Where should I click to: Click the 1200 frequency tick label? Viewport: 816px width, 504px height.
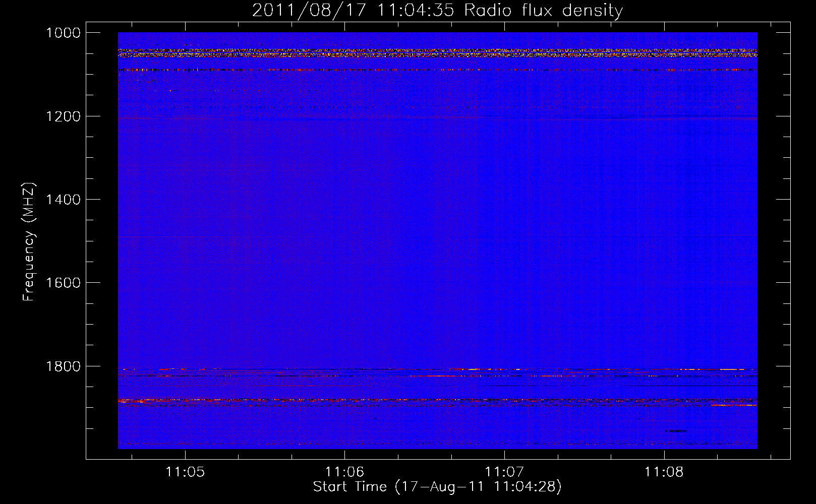pyautogui.click(x=64, y=116)
